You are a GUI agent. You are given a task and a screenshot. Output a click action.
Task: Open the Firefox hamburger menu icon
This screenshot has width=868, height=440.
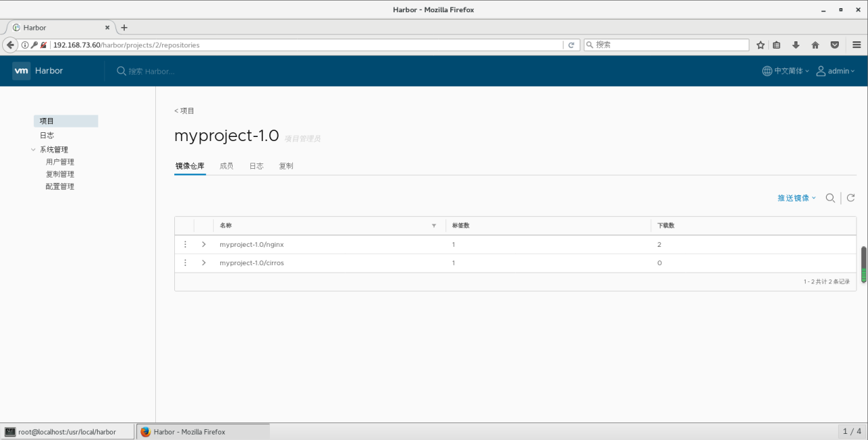[856, 45]
